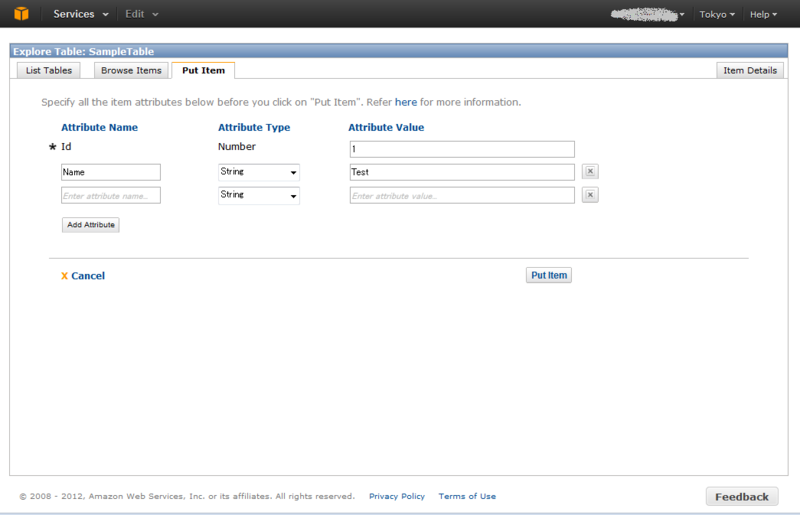Switch to the List Tables tab
Image resolution: width=800 pixels, height=515 pixels.
click(x=48, y=70)
